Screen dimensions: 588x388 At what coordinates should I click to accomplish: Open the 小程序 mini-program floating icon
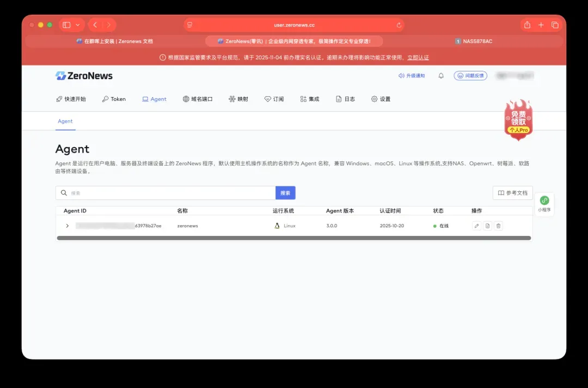(x=544, y=204)
